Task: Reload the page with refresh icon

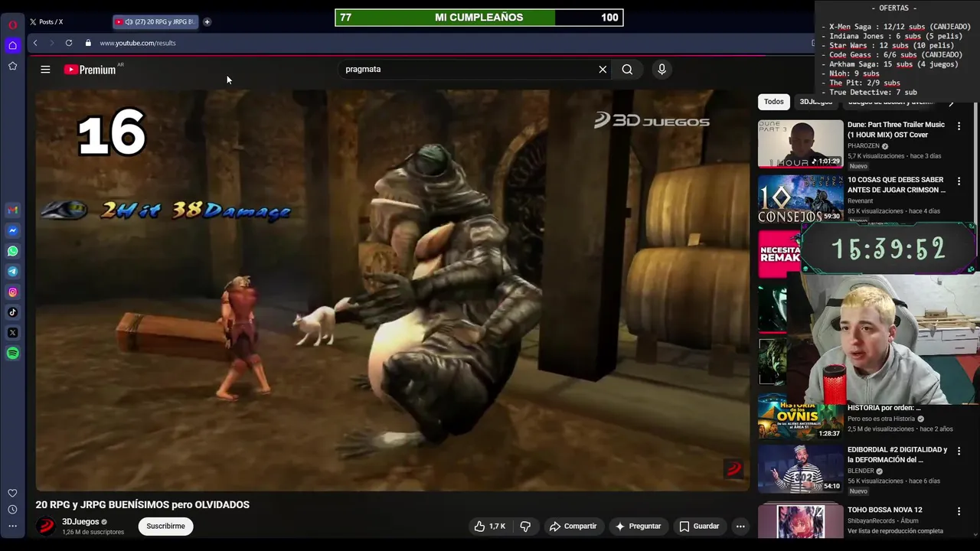Action: [x=69, y=43]
